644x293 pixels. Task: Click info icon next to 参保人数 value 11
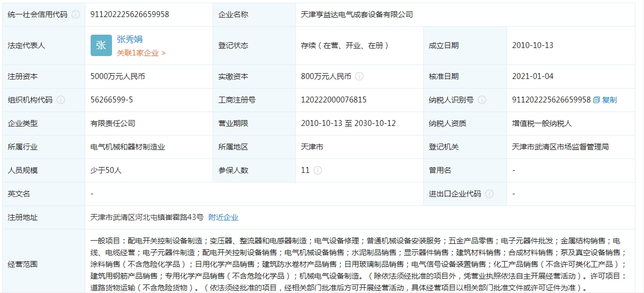[318, 170]
